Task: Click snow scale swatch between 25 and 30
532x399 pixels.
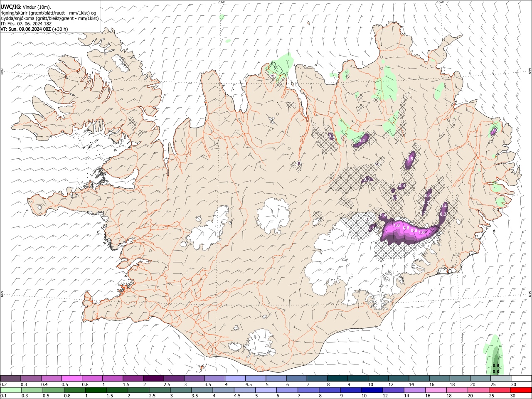Action: [x=500, y=379]
